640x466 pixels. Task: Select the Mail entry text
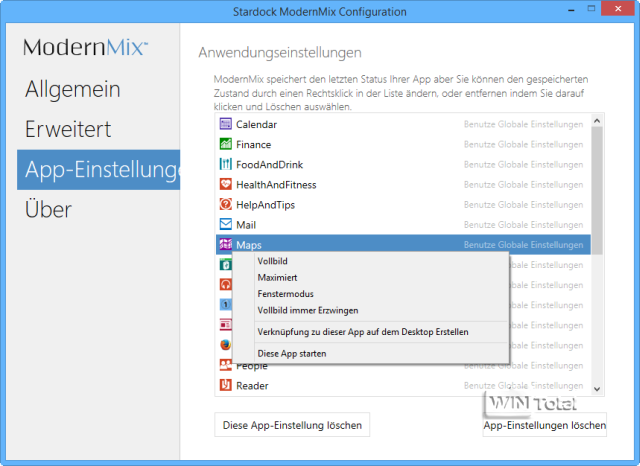[246, 225]
